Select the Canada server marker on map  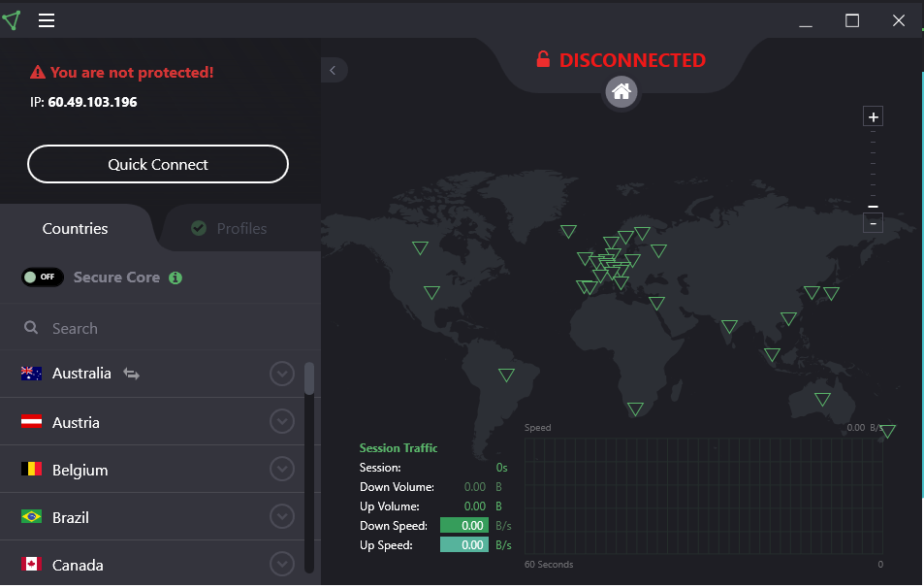pos(420,247)
